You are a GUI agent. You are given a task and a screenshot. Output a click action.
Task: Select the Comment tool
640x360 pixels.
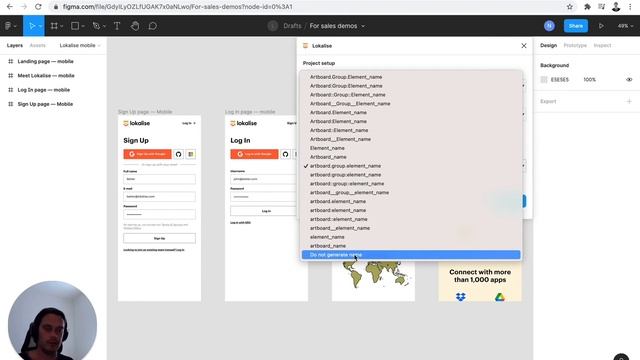[153, 26]
